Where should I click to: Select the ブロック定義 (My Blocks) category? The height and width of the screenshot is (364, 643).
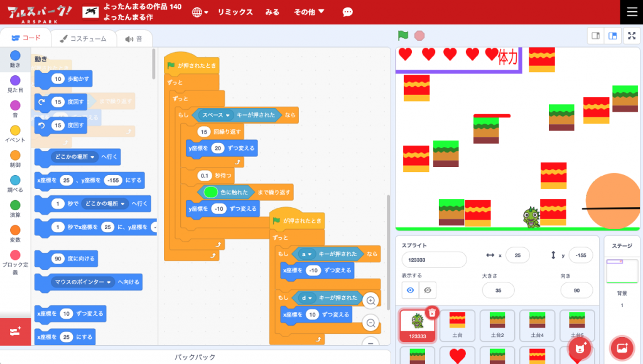tap(15, 262)
